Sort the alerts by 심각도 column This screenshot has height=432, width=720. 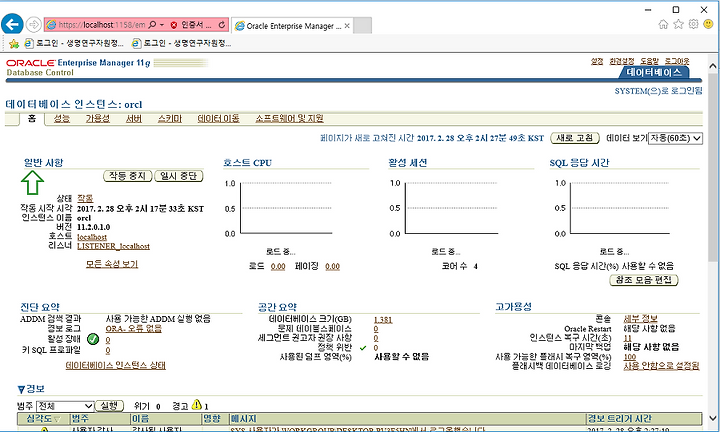(x=43, y=419)
